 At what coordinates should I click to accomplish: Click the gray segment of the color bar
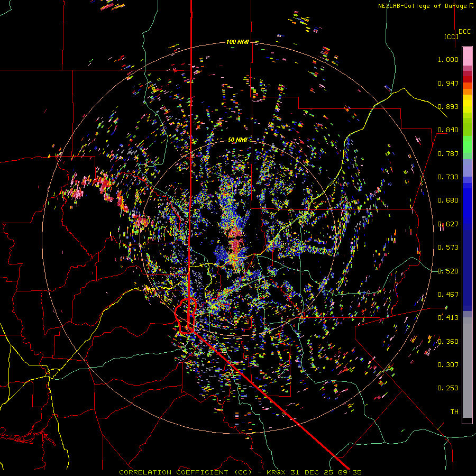pos(467,368)
